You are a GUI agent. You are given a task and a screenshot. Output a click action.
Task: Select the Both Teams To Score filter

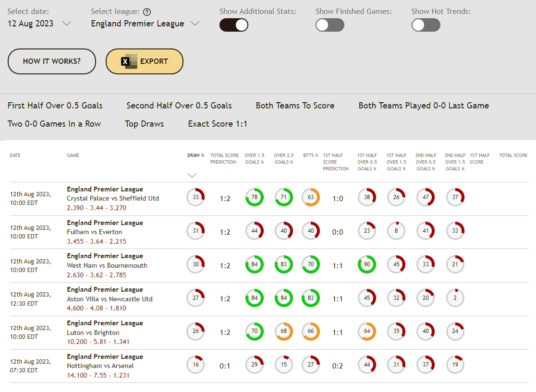(x=295, y=106)
